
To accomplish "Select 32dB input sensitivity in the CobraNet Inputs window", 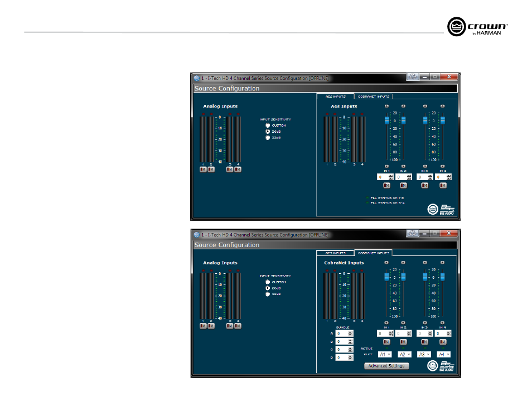I will 268,294.
